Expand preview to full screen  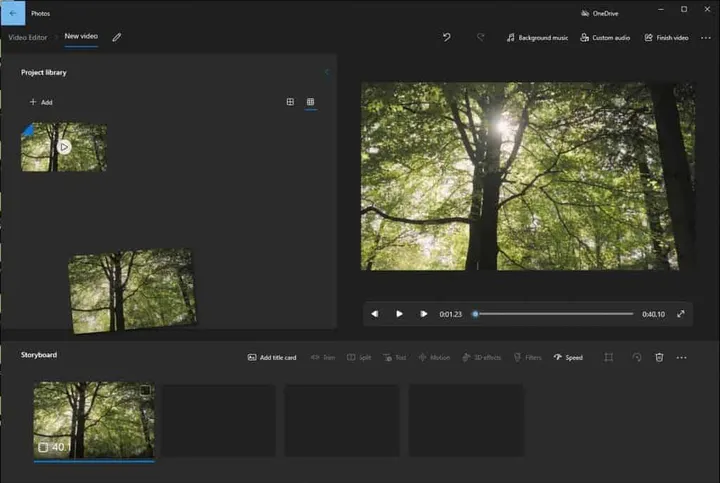pyautogui.click(x=681, y=314)
